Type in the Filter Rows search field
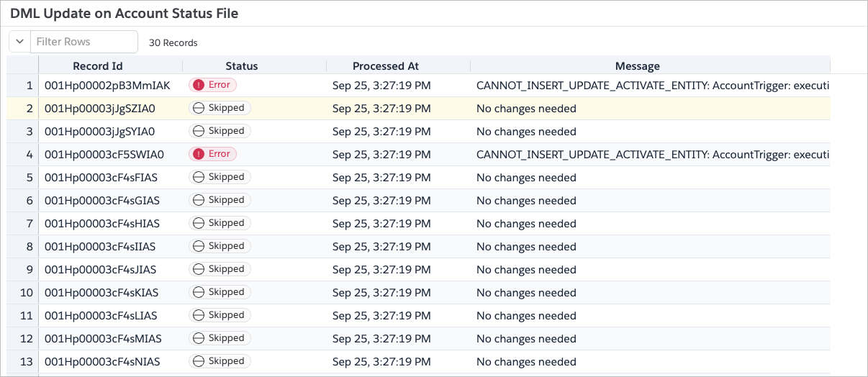Image resolution: width=868 pixels, height=377 pixels. coord(83,42)
